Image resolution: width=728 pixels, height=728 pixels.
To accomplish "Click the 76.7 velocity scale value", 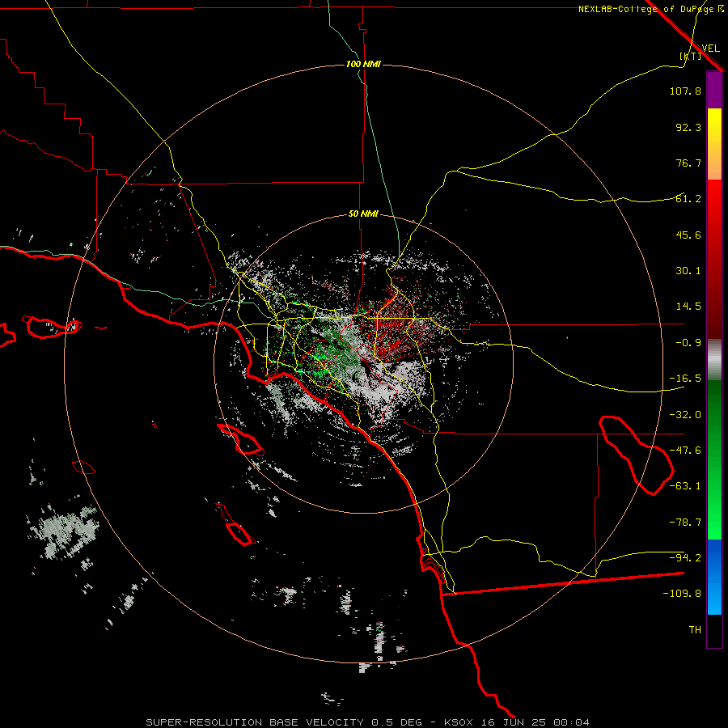I will 688,163.
